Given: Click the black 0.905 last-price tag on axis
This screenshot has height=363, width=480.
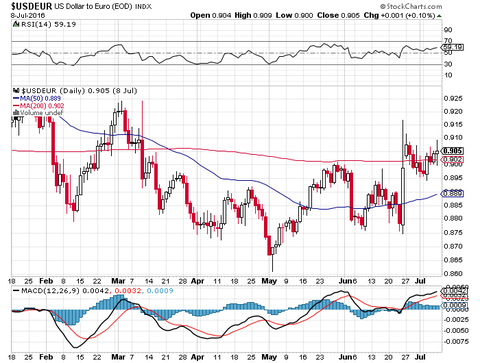Looking at the screenshot, I should (x=452, y=151).
